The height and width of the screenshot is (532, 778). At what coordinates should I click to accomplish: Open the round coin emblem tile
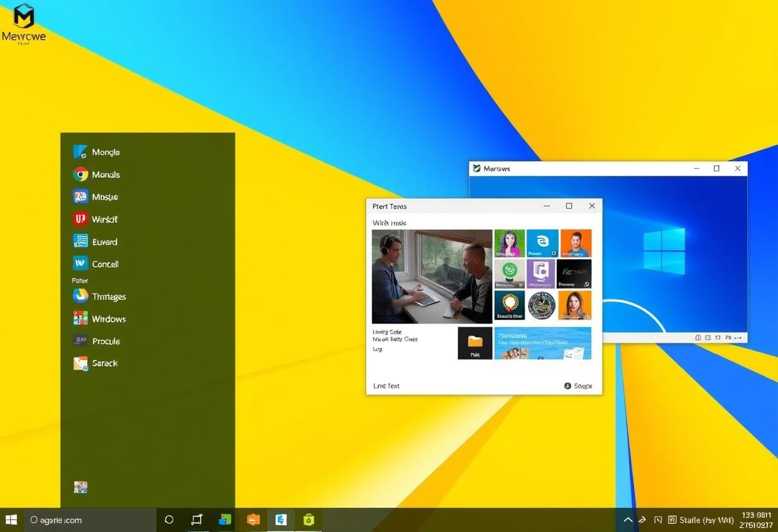[x=542, y=305]
